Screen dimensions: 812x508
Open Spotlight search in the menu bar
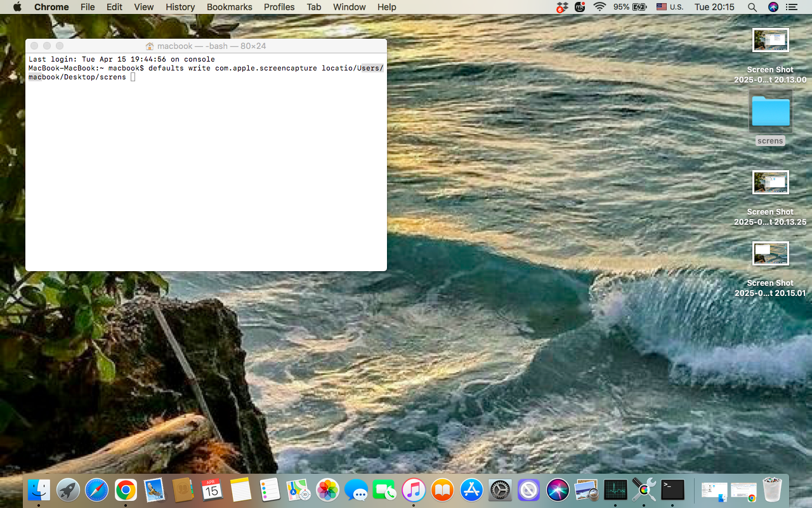coord(752,7)
